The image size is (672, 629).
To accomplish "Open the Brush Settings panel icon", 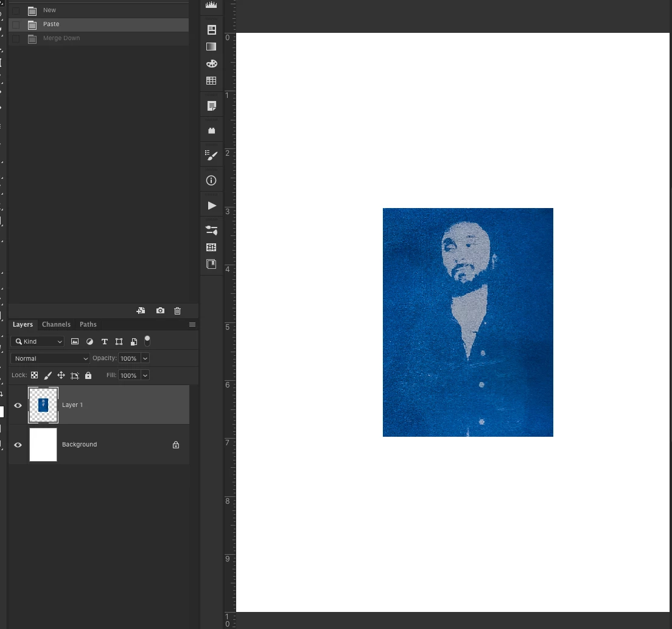I will pyautogui.click(x=211, y=156).
